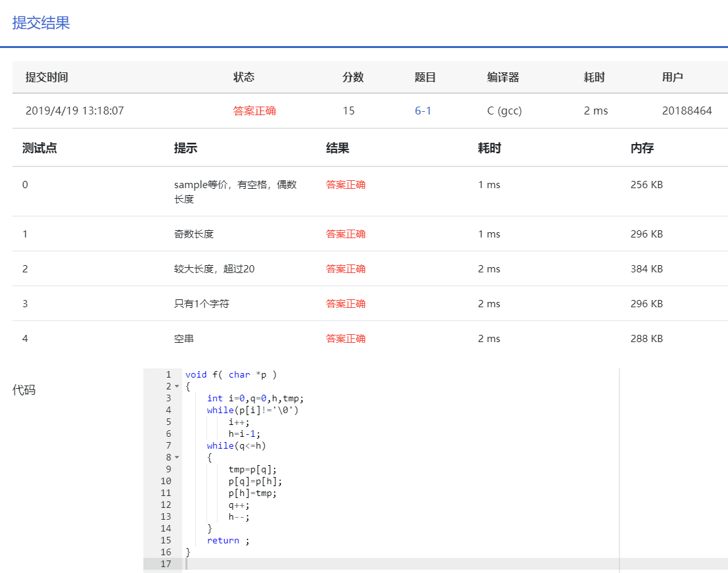This screenshot has width=728, height=573.
Task: Click the red 答案正确 status in summary row
Action: tap(255, 111)
